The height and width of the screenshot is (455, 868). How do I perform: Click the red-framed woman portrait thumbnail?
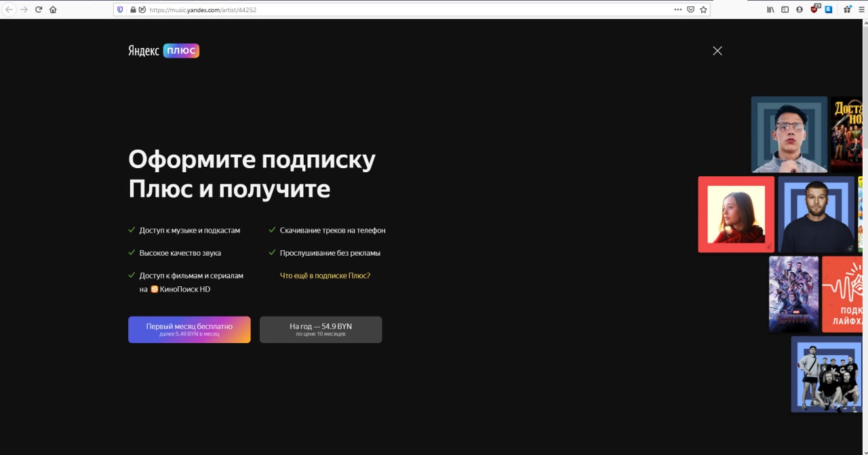tap(736, 214)
